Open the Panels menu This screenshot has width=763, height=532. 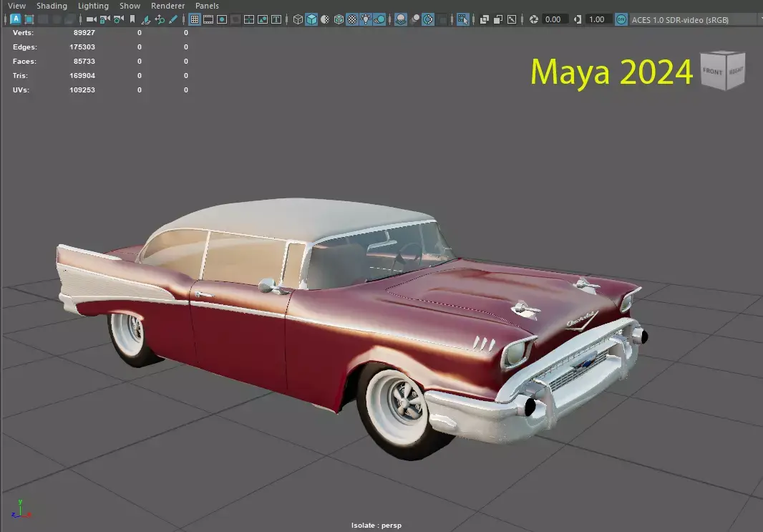pos(208,6)
